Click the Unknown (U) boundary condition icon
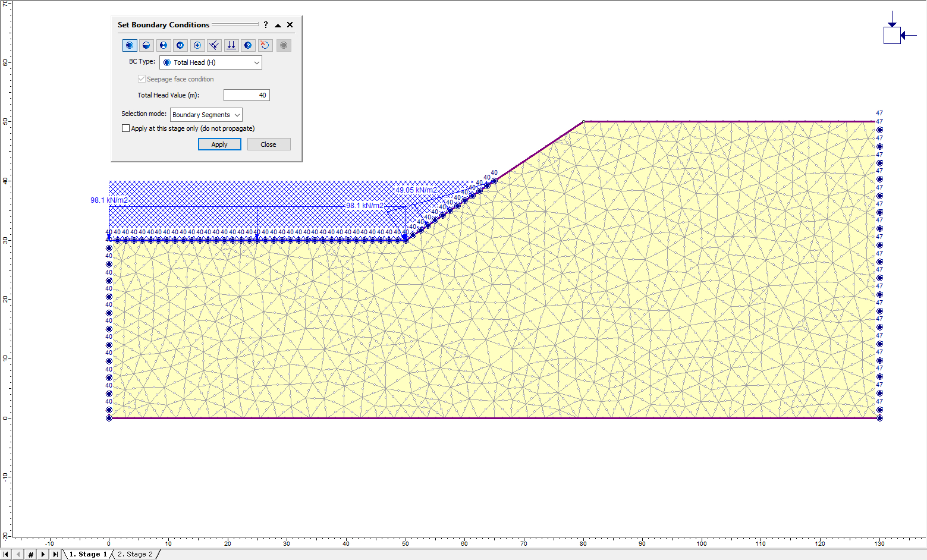 pyautogui.click(x=180, y=45)
